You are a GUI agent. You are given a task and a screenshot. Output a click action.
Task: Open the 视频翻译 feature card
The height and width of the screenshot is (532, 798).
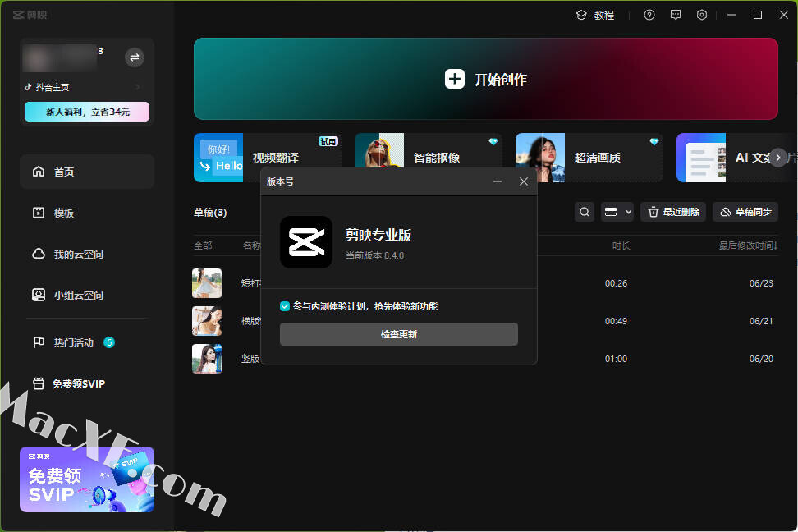point(267,158)
